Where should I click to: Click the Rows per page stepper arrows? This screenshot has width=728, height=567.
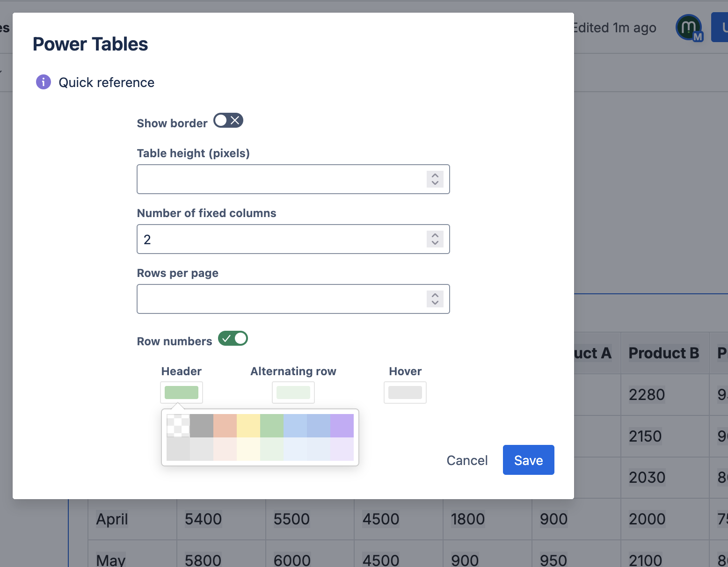click(x=435, y=299)
